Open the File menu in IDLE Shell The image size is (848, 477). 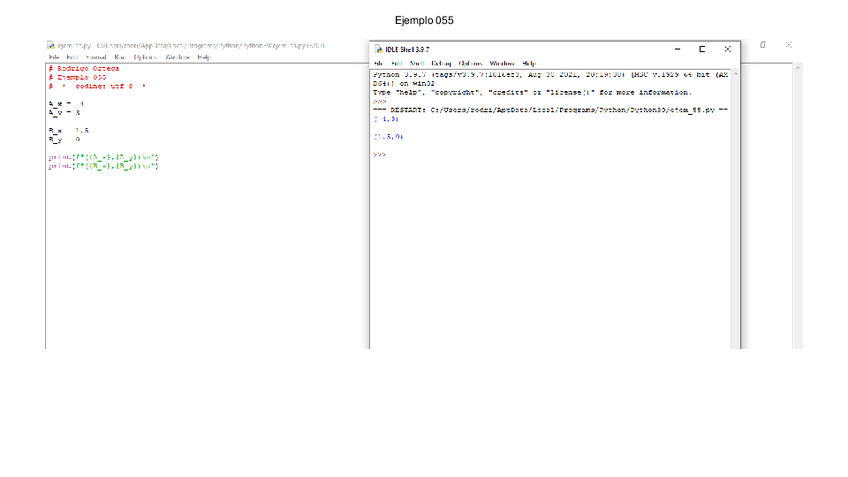(x=378, y=64)
